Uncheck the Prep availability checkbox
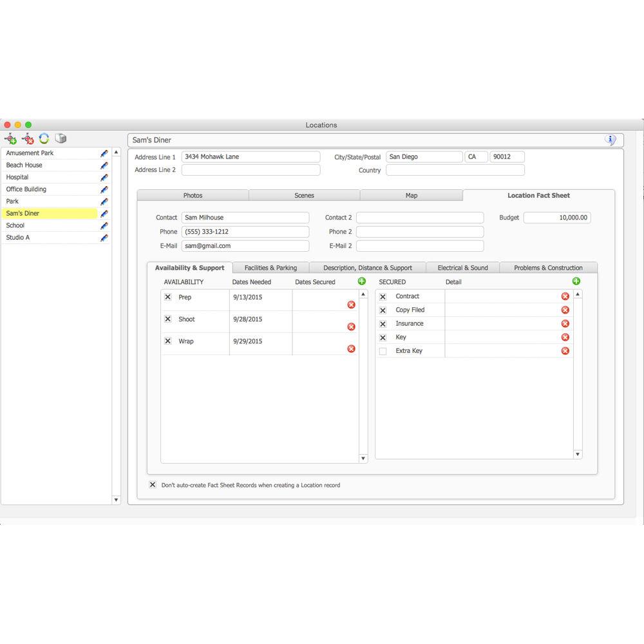This screenshot has width=644, height=644. click(x=168, y=298)
